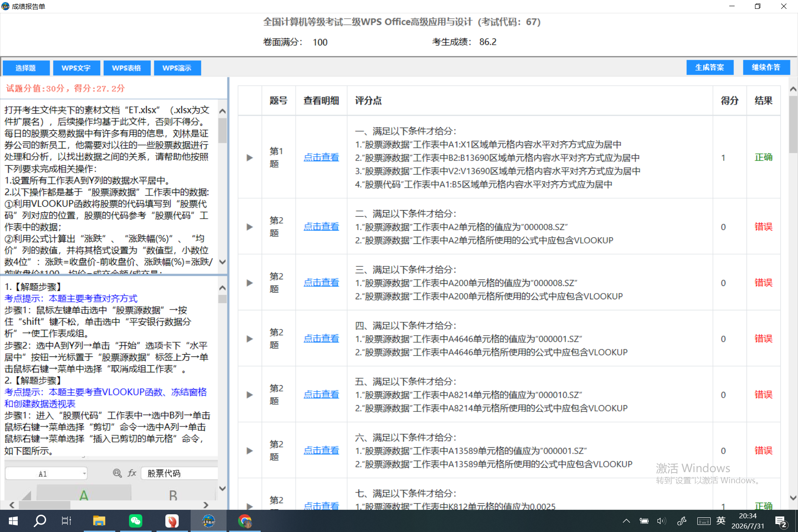Expand the row about cell A200
Viewport: 798px width, 532px height.
coord(250,283)
